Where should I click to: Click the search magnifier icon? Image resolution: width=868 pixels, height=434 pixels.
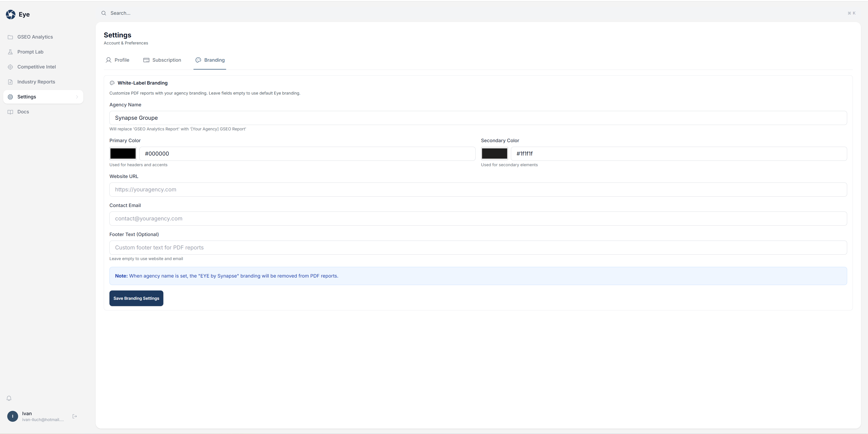click(x=104, y=13)
